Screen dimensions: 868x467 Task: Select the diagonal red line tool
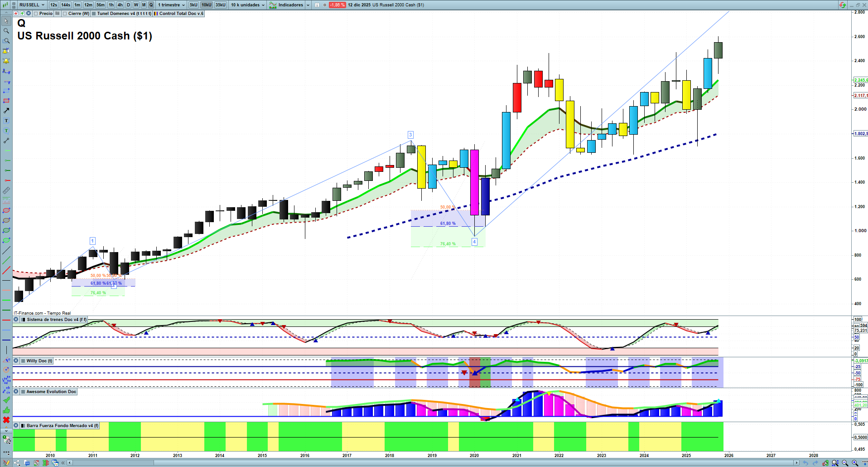[x=6, y=270]
